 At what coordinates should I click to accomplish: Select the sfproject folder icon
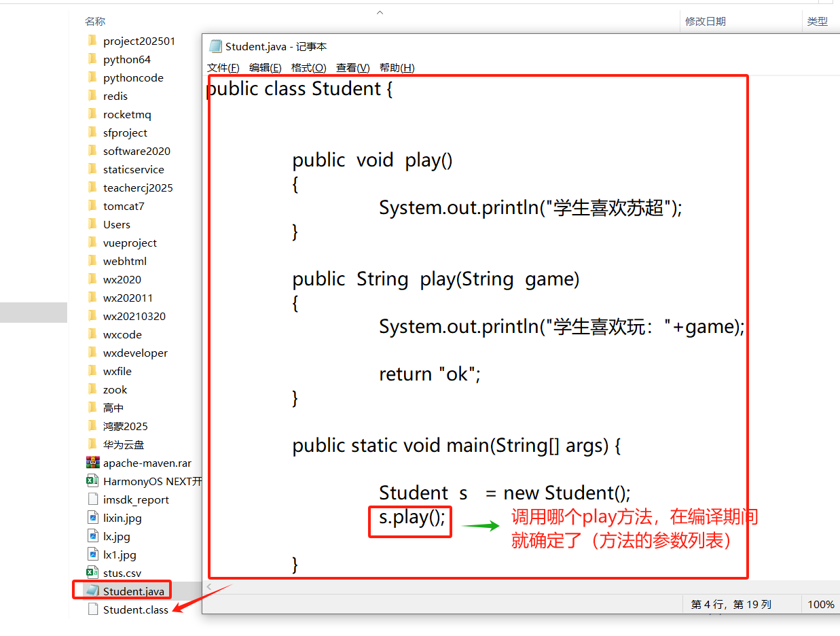pos(92,132)
